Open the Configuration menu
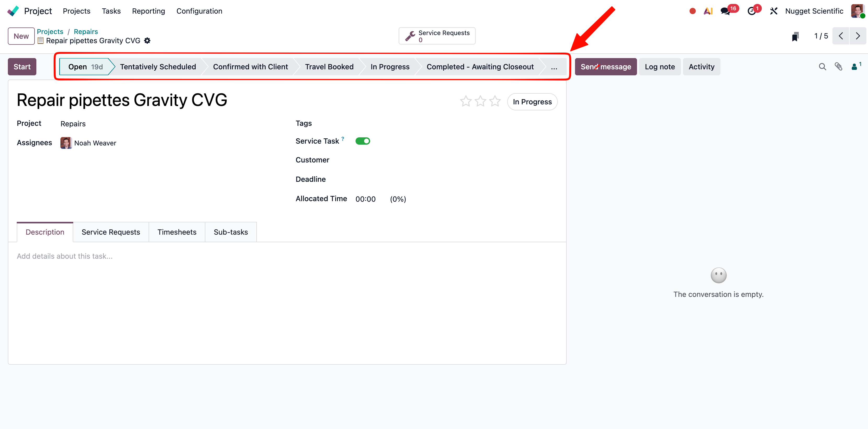The height and width of the screenshot is (429, 868). 199,11
